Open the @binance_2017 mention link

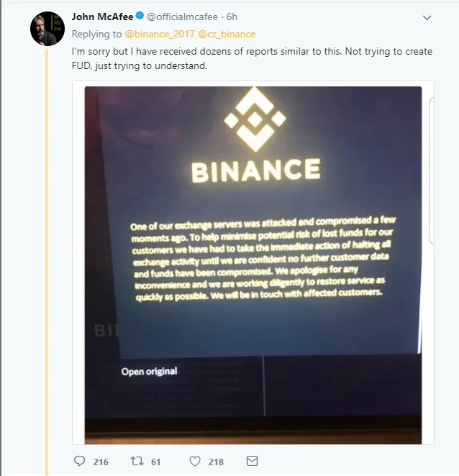[x=160, y=34]
